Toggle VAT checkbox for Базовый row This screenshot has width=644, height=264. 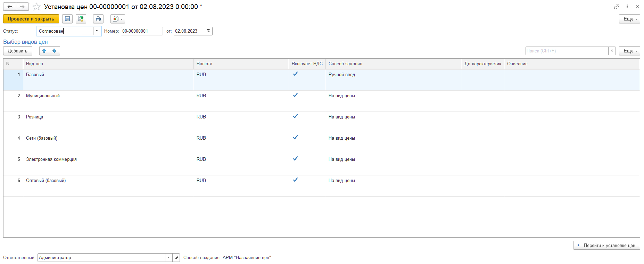point(295,74)
